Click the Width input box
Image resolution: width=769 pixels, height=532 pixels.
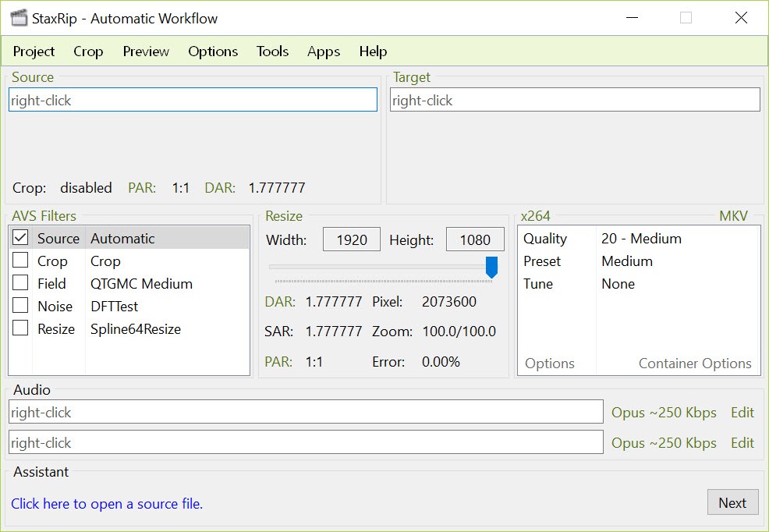(352, 239)
